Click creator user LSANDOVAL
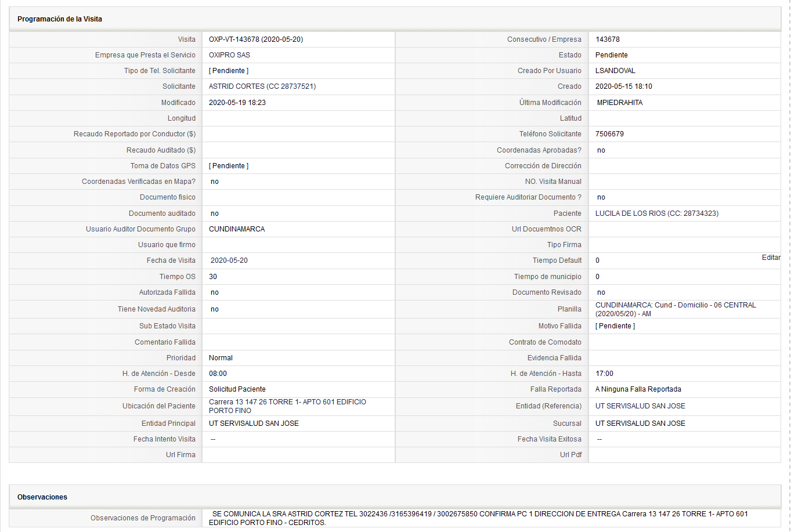Image resolution: width=798 pixels, height=532 pixels. click(x=615, y=71)
